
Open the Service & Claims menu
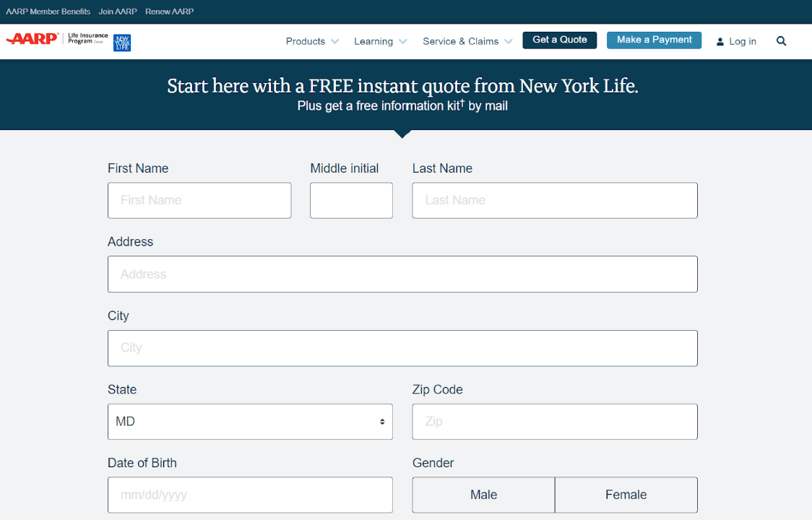click(467, 41)
